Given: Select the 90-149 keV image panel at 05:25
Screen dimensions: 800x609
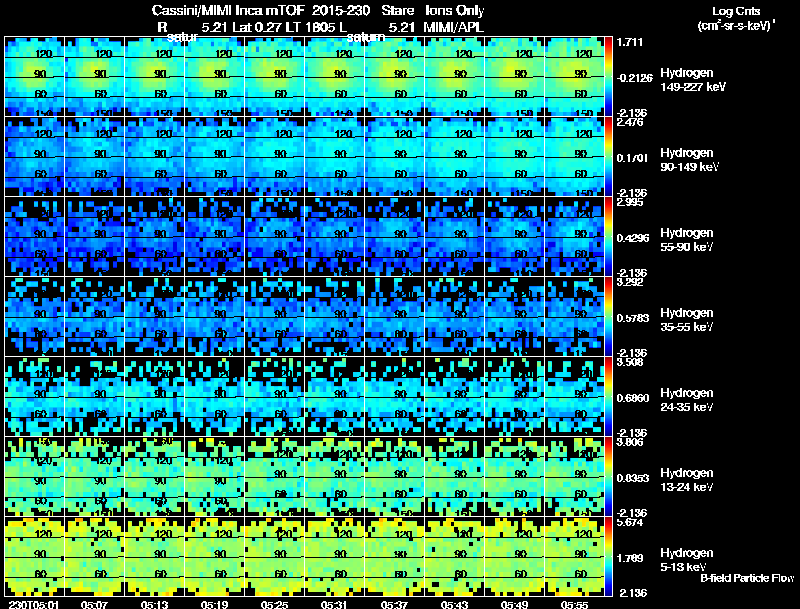Looking at the screenshot, I should point(274,157).
